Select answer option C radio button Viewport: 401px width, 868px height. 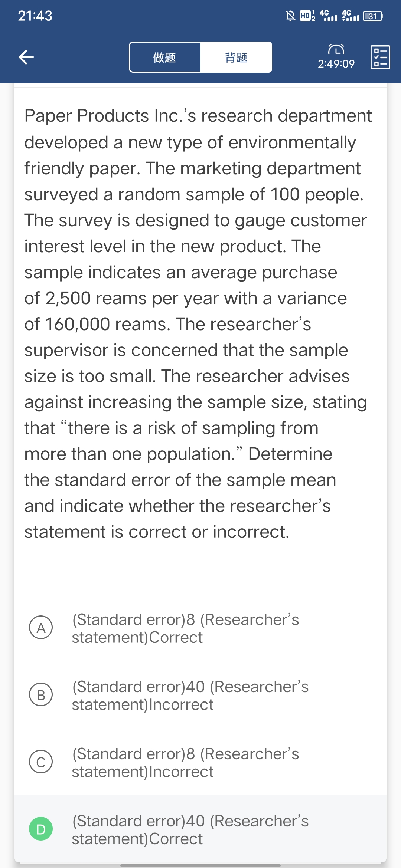(x=41, y=762)
